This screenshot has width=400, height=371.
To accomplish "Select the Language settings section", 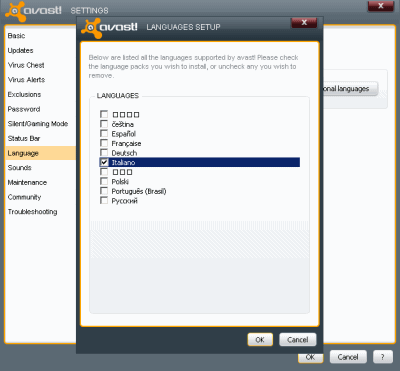I will tap(40, 153).
